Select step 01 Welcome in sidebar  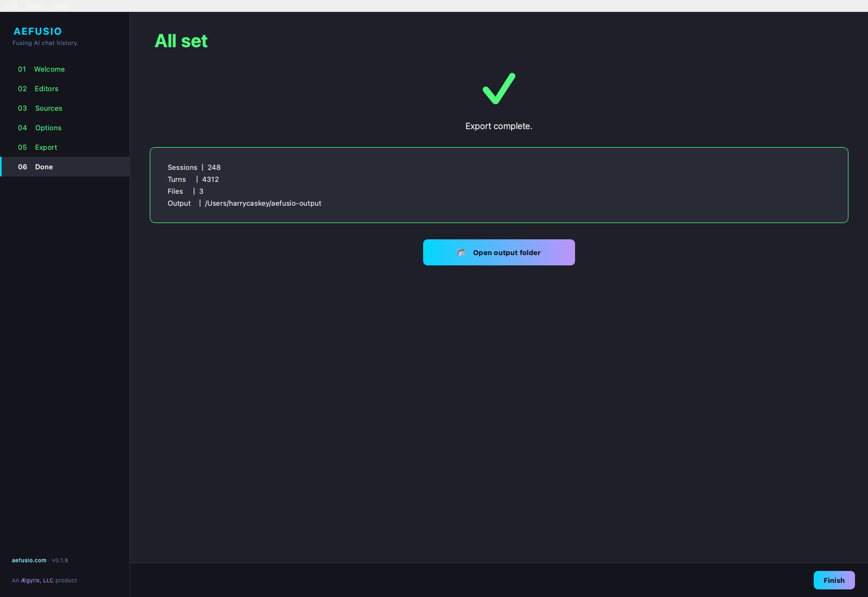[49, 69]
